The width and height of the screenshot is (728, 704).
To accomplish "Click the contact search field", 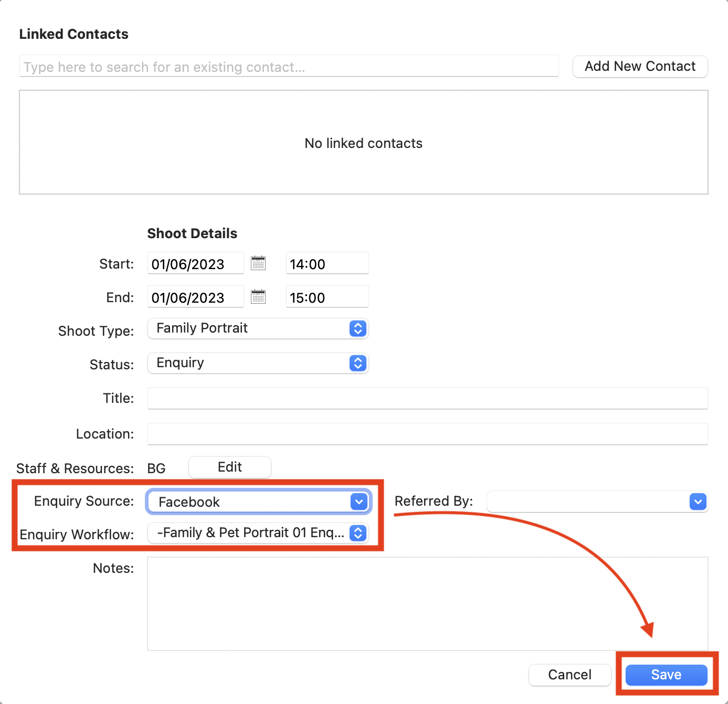I will pyautogui.click(x=289, y=66).
